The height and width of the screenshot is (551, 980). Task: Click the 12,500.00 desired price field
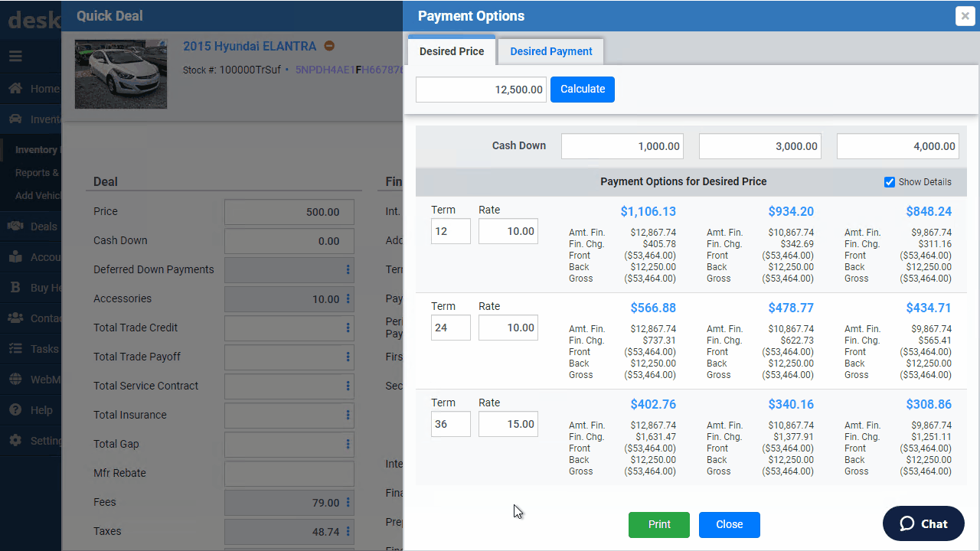pyautogui.click(x=481, y=90)
